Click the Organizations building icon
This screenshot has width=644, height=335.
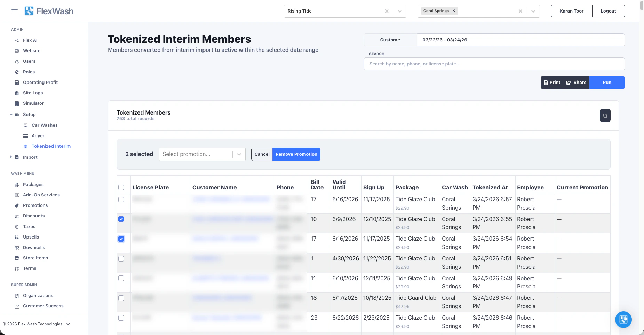(17, 296)
